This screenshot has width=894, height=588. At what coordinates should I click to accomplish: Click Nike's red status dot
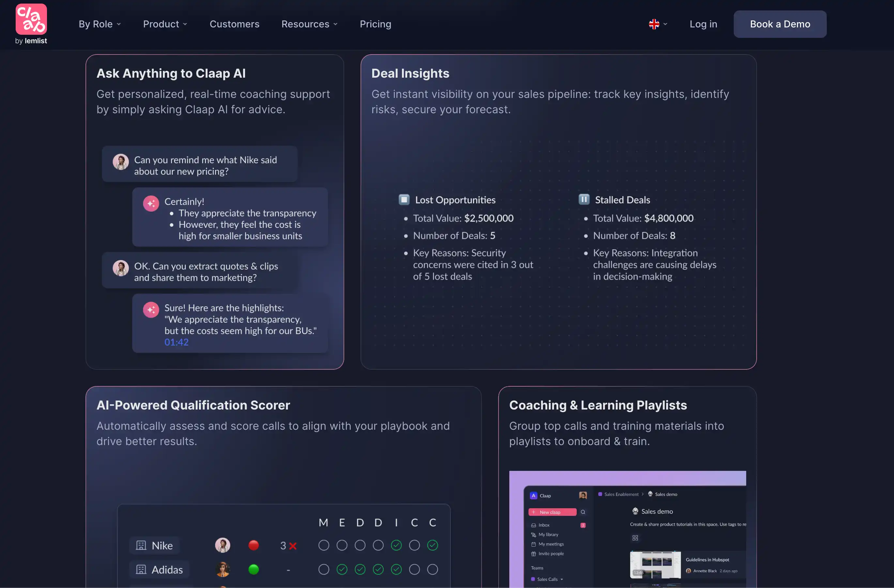coord(254,545)
